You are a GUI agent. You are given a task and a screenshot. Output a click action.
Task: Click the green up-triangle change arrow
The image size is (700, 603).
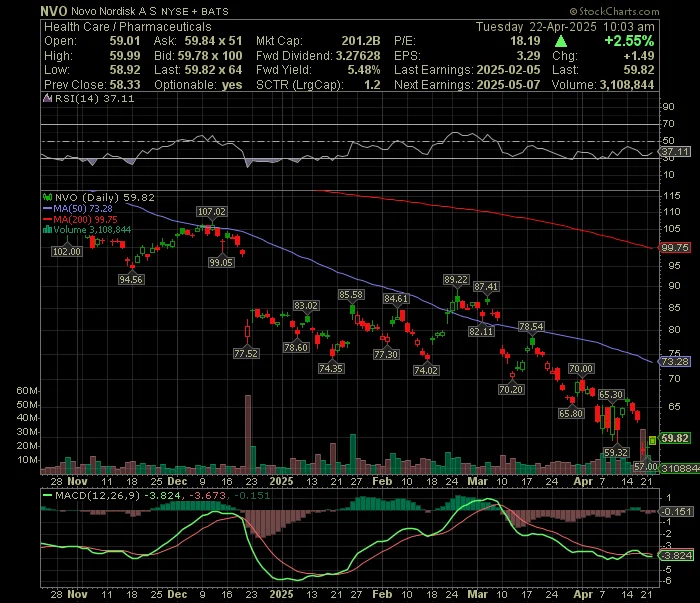click(x=561, y=42)
